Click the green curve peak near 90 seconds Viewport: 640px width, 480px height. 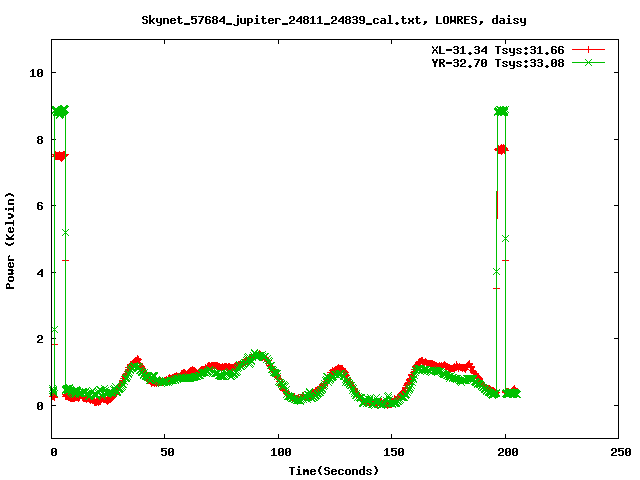257,355
